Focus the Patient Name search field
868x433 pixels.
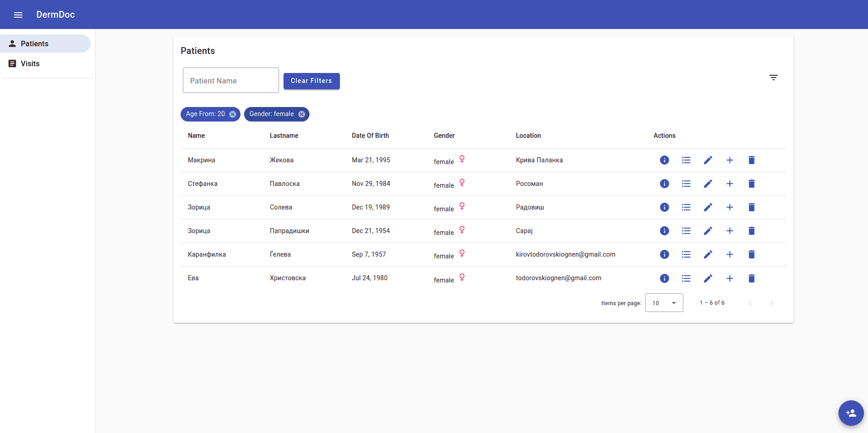click(230, 81)
